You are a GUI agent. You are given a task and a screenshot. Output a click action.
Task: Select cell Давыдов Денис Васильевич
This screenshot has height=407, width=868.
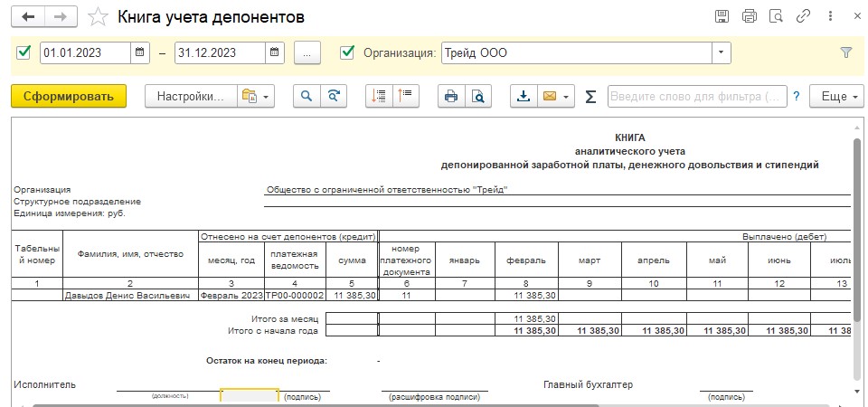click(130, 295)
